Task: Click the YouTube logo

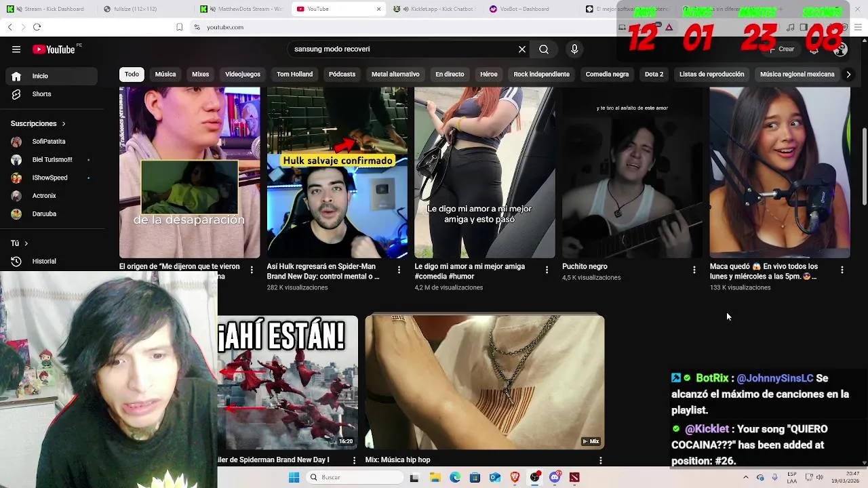Action: point(54,49)
